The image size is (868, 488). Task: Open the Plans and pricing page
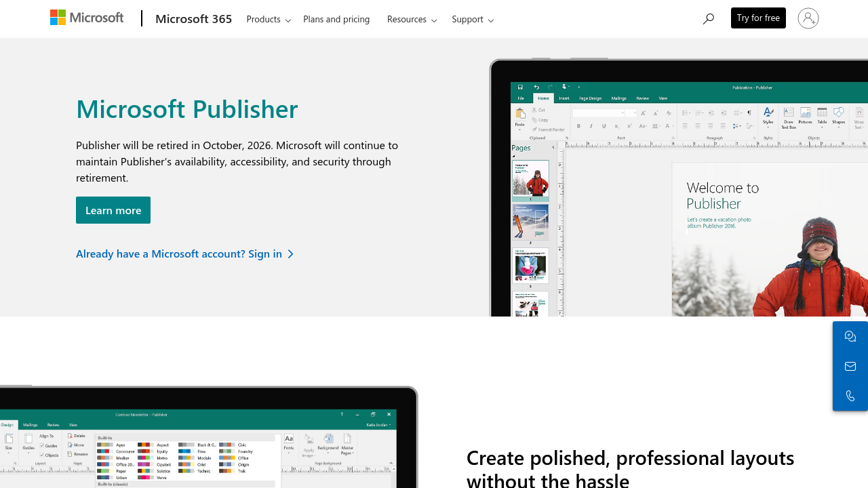(x=336, y=19)
